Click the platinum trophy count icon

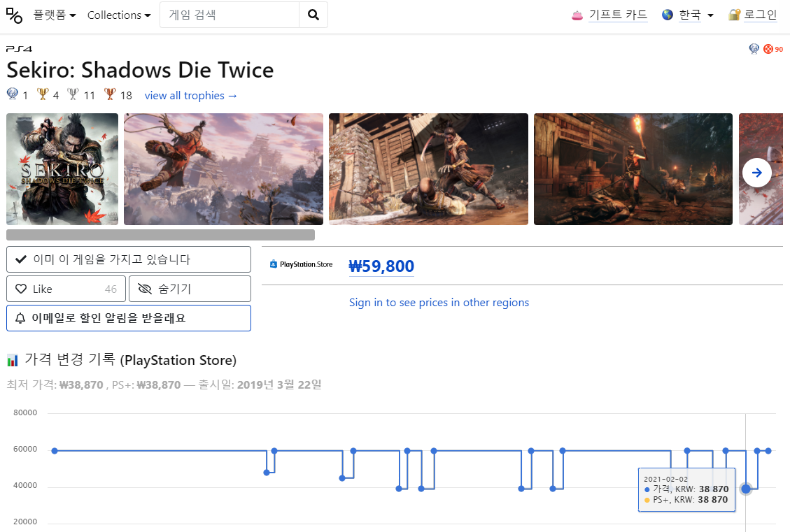[x=12, y=94]
